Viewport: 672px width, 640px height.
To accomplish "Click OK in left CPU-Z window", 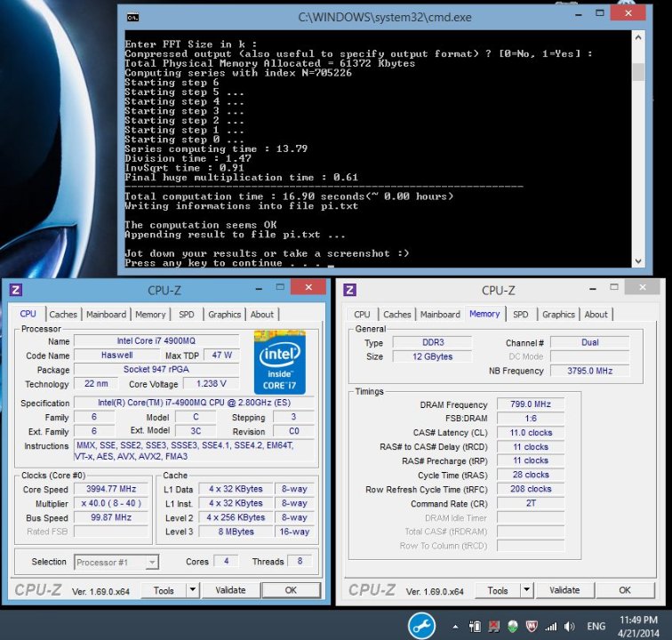I will 291,590.
